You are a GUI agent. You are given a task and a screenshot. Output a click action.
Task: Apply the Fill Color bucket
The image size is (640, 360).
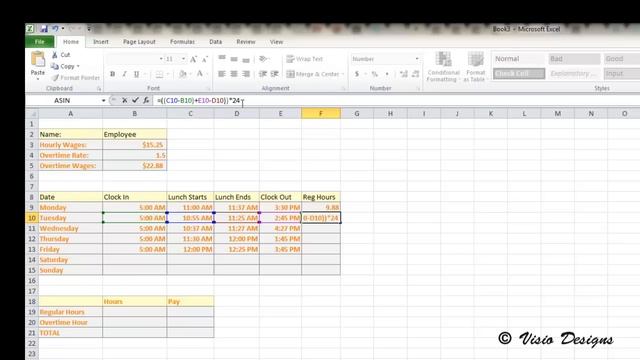tap(182, 74)
